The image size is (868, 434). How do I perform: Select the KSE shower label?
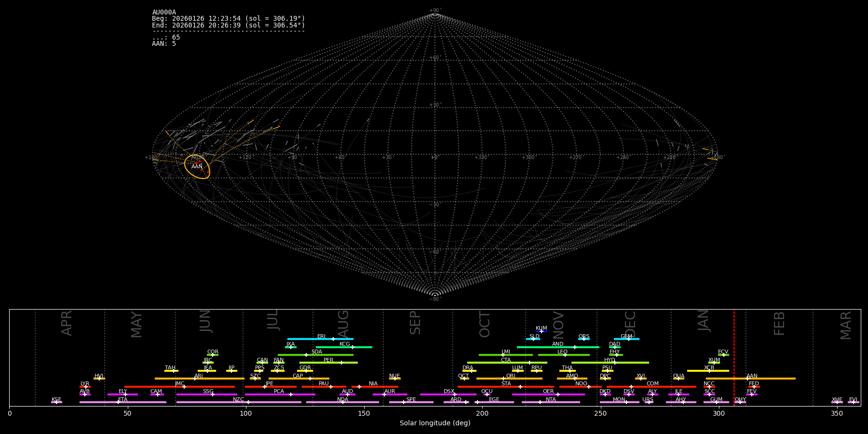pyautogui.click(x=56, y=400)
